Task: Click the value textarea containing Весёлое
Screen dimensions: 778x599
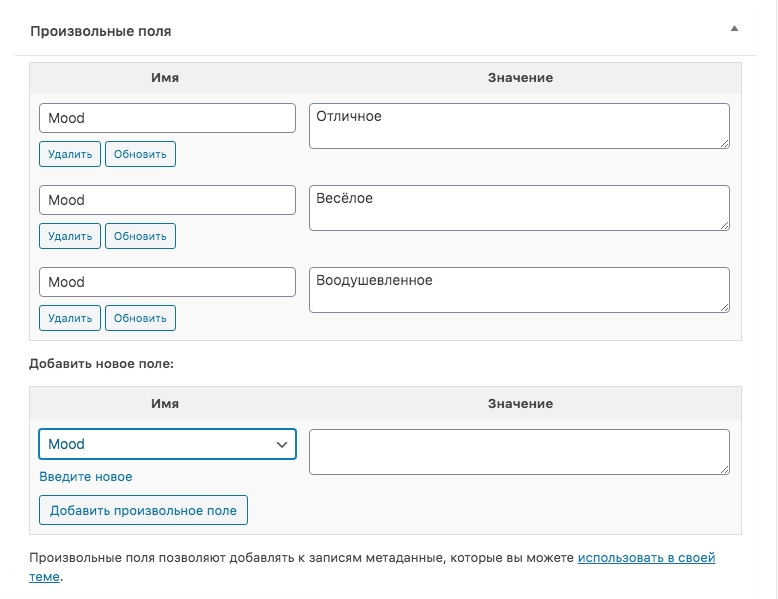Action: point(519,208)
